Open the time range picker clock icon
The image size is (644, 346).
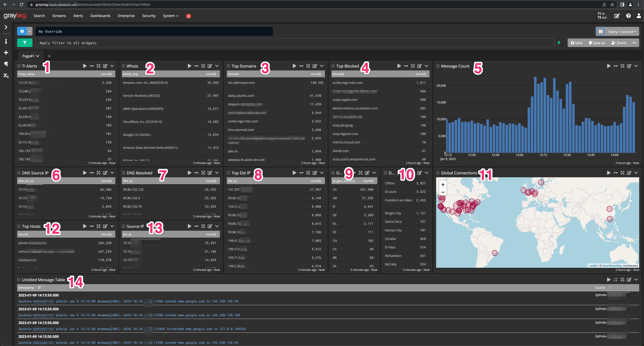pos(23,31)
